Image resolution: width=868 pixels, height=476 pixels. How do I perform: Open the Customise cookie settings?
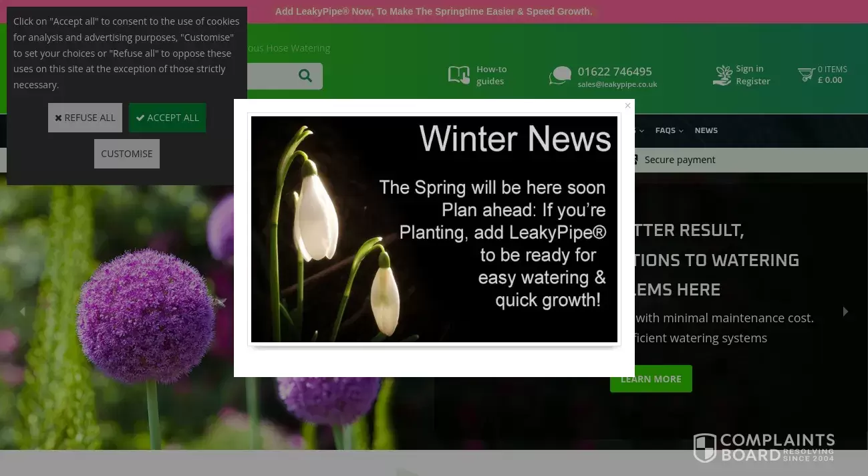(127, 154)
